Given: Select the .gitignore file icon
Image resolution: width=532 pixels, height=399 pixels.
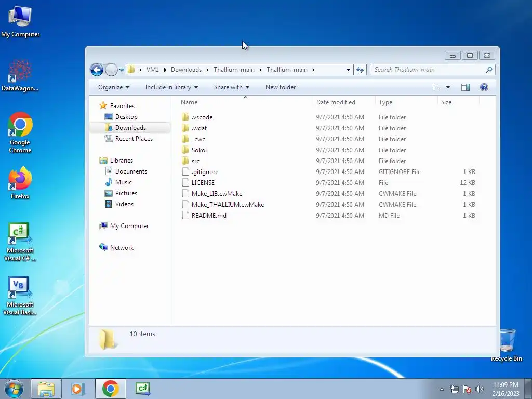Looking at the screenshot, I should point(185,171).
